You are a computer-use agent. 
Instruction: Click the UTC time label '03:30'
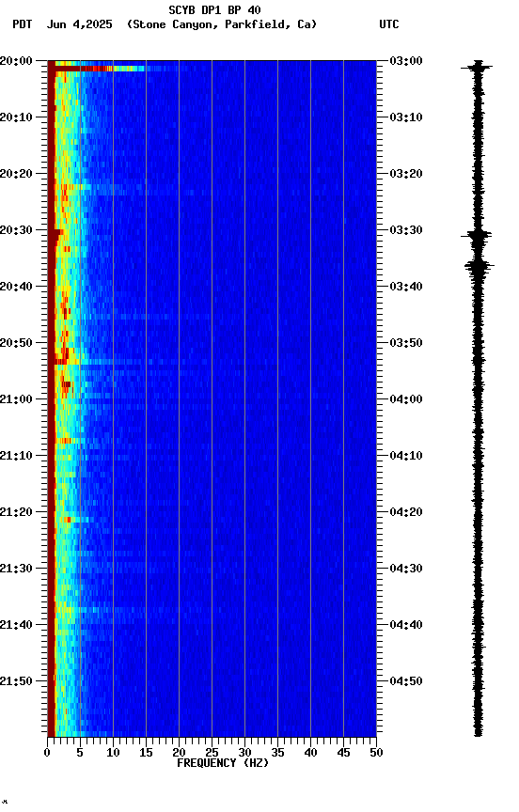click(406, 230)
